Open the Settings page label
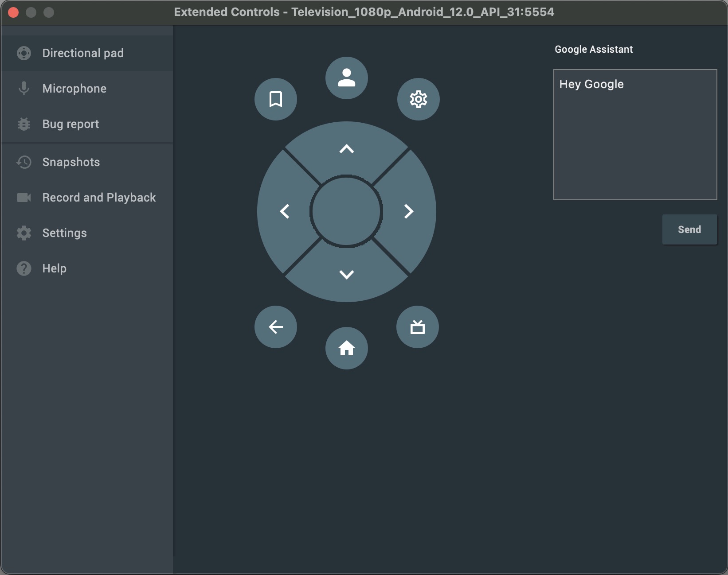 [x=65, y=233]
